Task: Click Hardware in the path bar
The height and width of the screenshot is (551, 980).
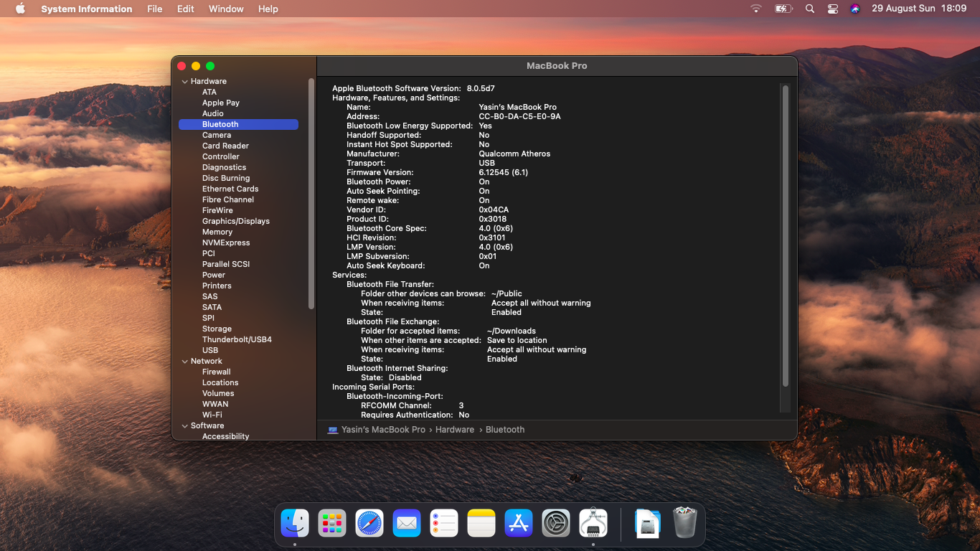Action: 454,430
